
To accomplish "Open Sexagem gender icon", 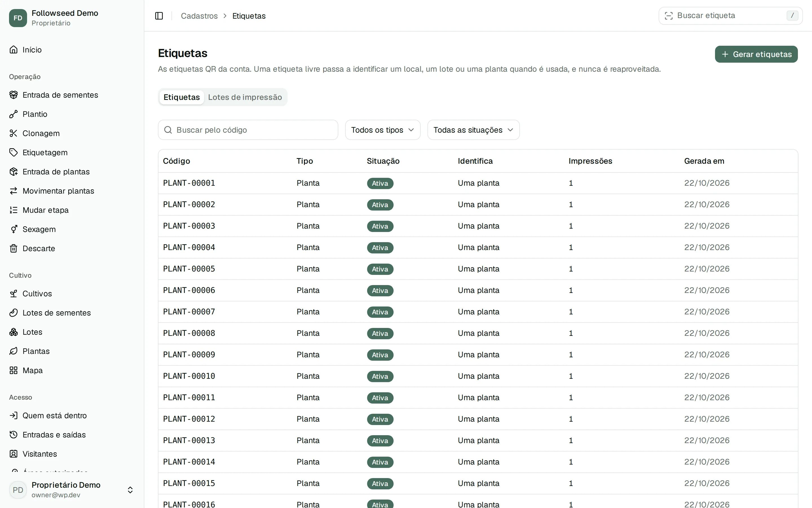I will (x=14, y=229).
